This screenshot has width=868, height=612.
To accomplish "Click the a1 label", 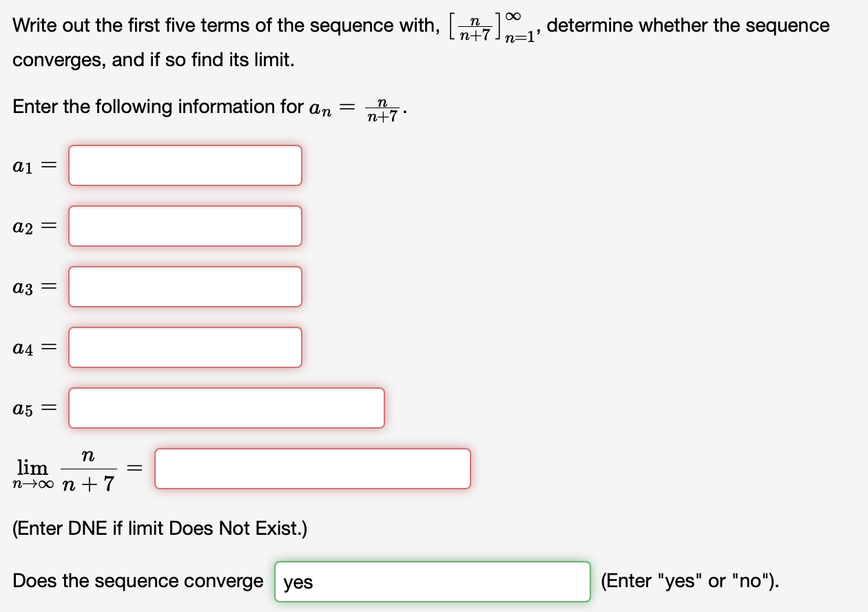I will tap(23, 165).
